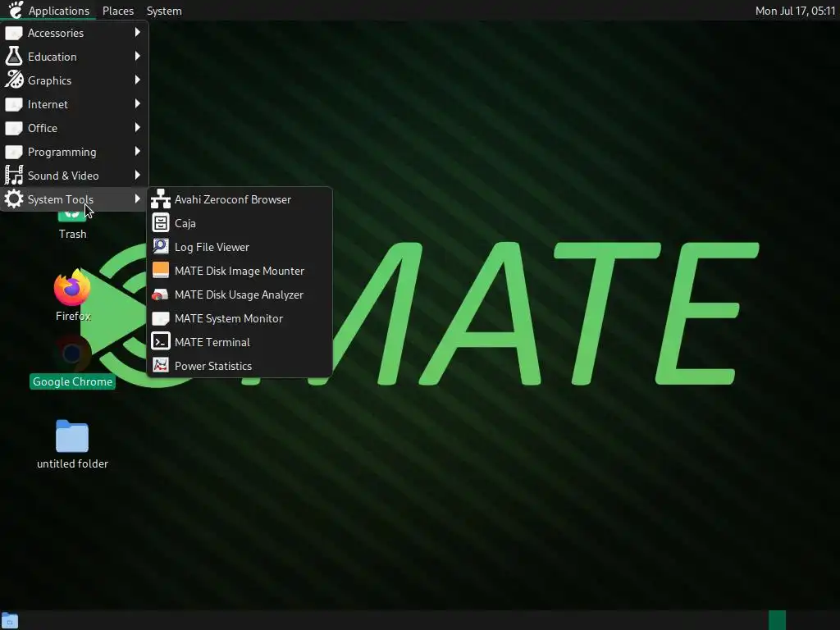This screenshot has width=840, height=630.
Task: Select the Internet category label
Action: 48,104
